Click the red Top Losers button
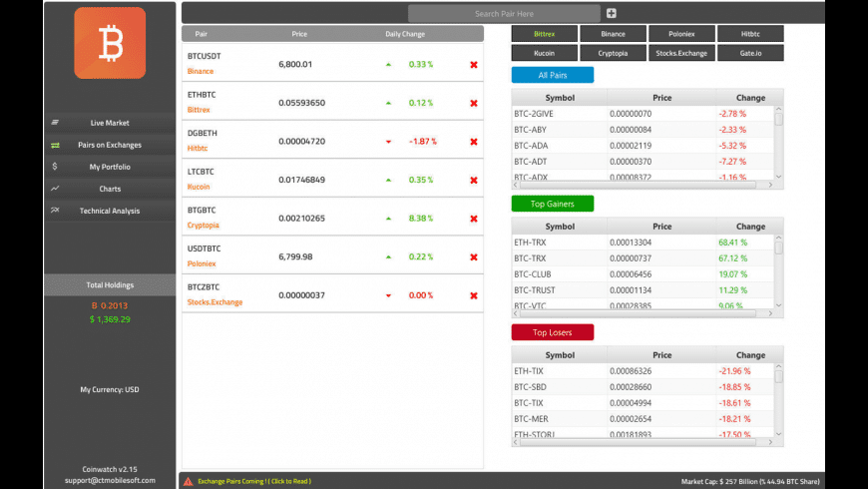The height and width of the screenshot is (489, 868). coord(553,332)
